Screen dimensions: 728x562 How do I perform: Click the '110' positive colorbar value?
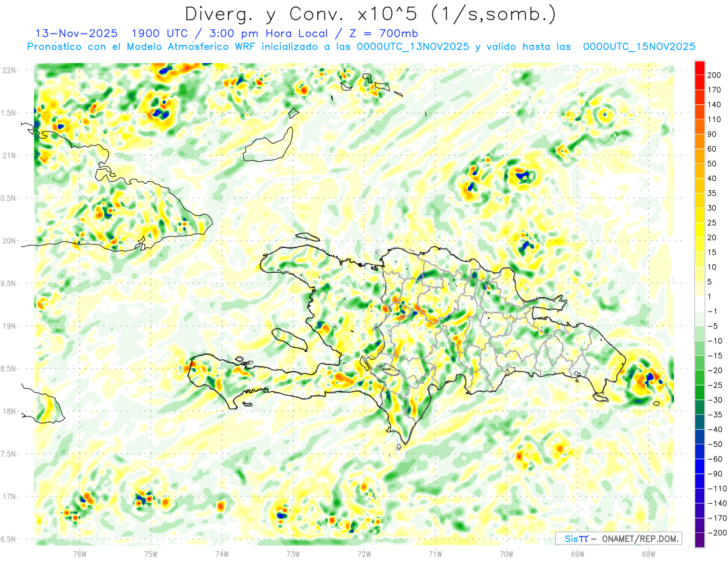(714, 119)
